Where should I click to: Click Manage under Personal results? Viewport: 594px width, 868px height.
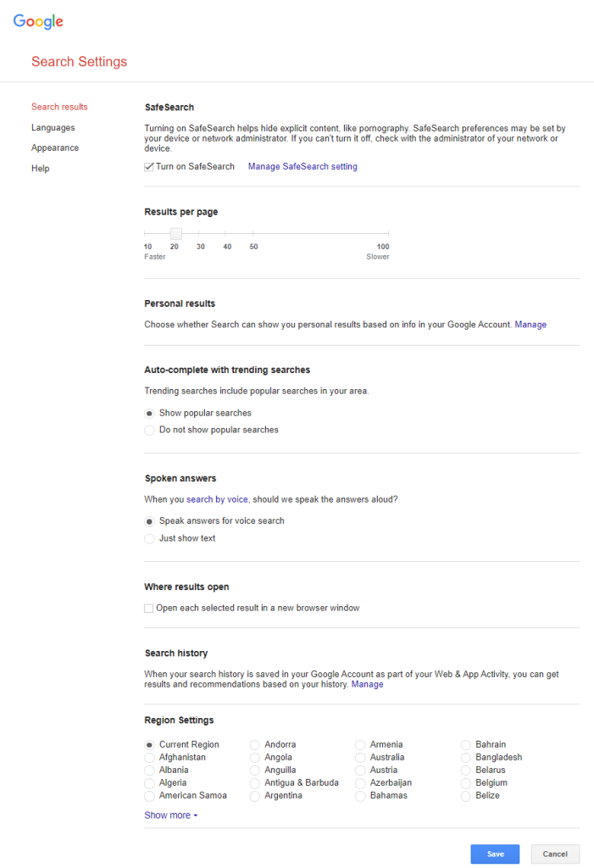[530, 325]
